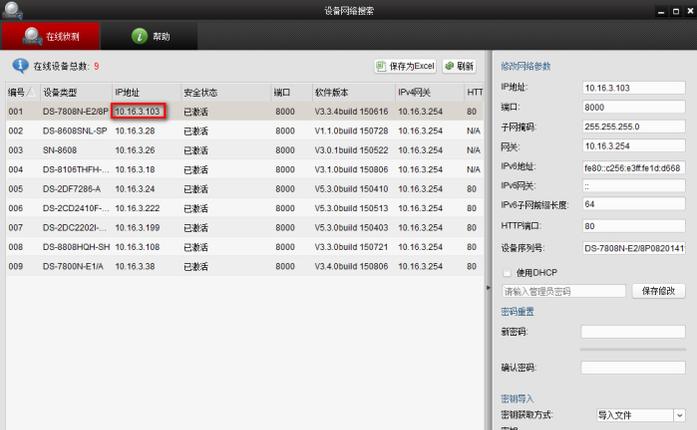Click IP address 10.16.3.199
The width and height of the screenshot is (697, 430).
tap(137, 228)
